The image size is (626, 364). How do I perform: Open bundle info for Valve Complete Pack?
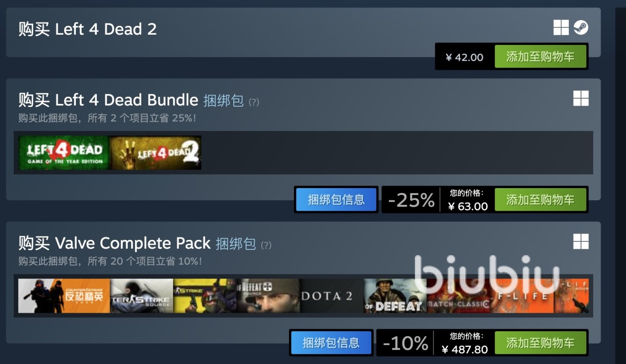pos(331,343)
